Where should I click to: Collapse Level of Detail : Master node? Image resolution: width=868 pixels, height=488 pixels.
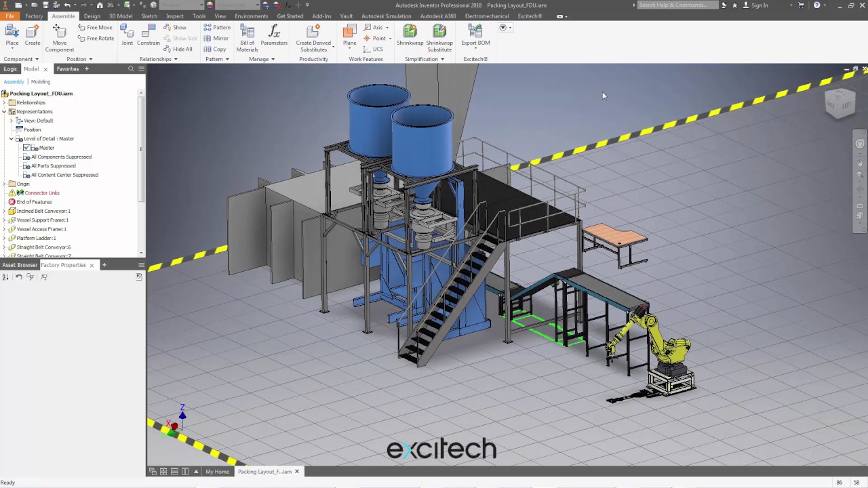(11, 139)
